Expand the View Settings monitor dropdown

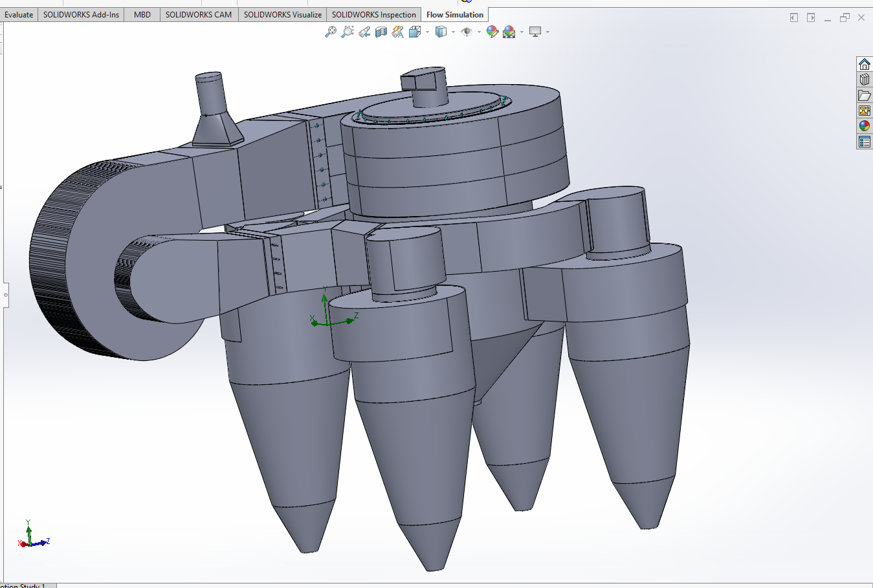coord(547,32)
